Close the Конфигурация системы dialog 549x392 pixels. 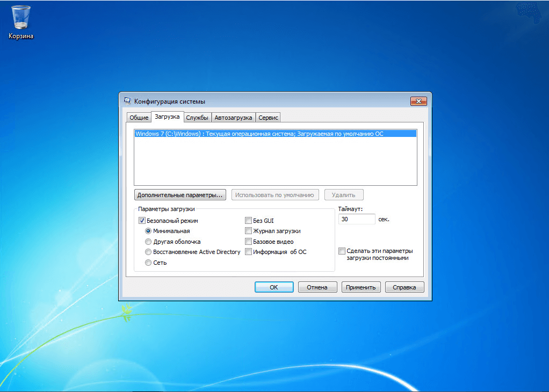pos(418,101)
